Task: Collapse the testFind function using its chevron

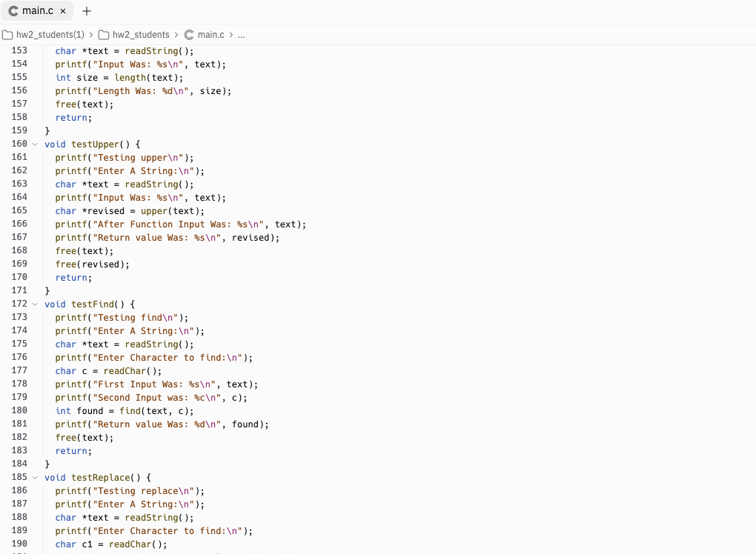Action: pyautogui.click(x=34, y=304)
